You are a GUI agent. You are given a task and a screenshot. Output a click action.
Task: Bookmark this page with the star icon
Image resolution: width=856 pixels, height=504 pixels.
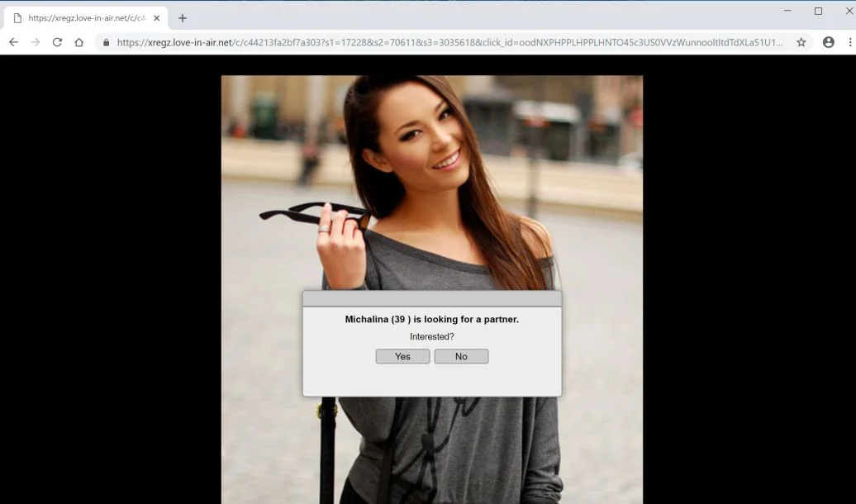click(x=801, y=42)
